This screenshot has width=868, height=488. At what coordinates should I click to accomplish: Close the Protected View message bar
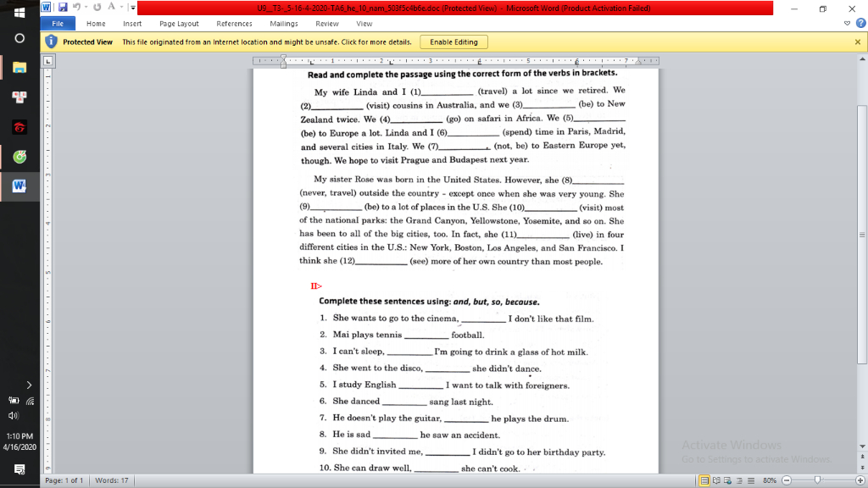coord(858,42)
